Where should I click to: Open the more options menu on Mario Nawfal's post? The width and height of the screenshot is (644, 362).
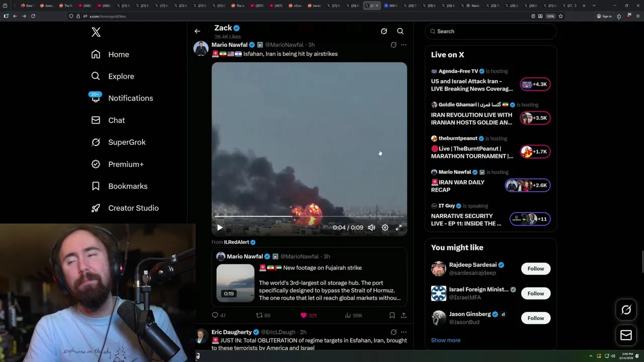click(x=404, y=45)
